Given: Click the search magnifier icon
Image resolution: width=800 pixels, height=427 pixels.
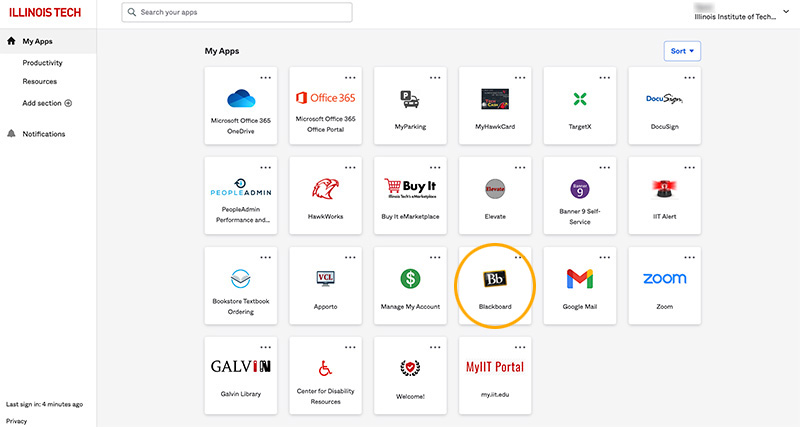Looking at the screenshot, I should click(x=132, y=12).
